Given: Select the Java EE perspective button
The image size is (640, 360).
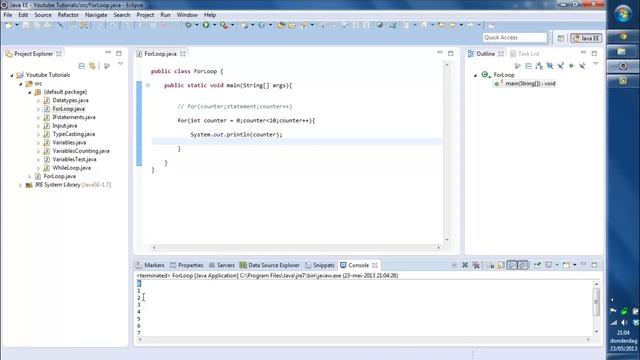Looking at the screenshot, I should point(586,38).
